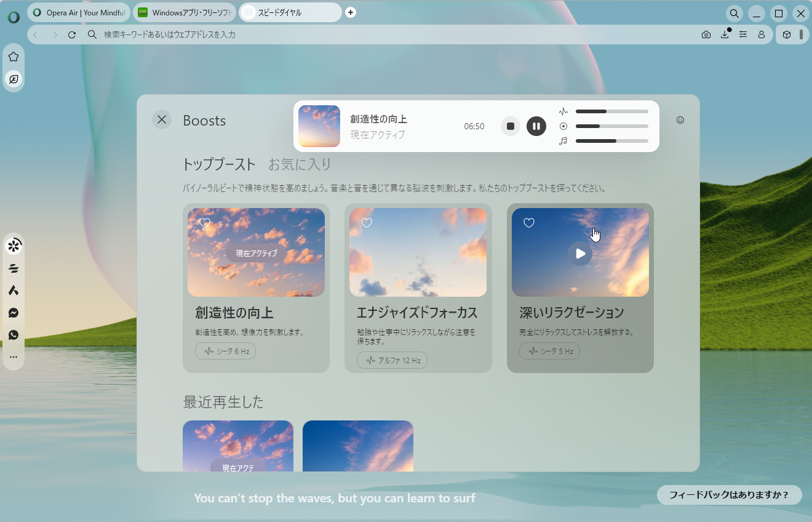Favorite エナジャイズドフォーカス with heart
The width and height of the screenshot is (812, 522).
tap(367, 223)
